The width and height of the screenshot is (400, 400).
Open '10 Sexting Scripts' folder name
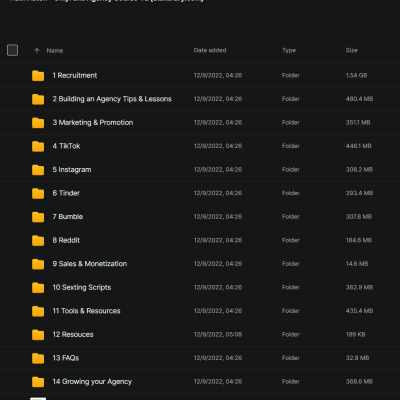(82, 287)
